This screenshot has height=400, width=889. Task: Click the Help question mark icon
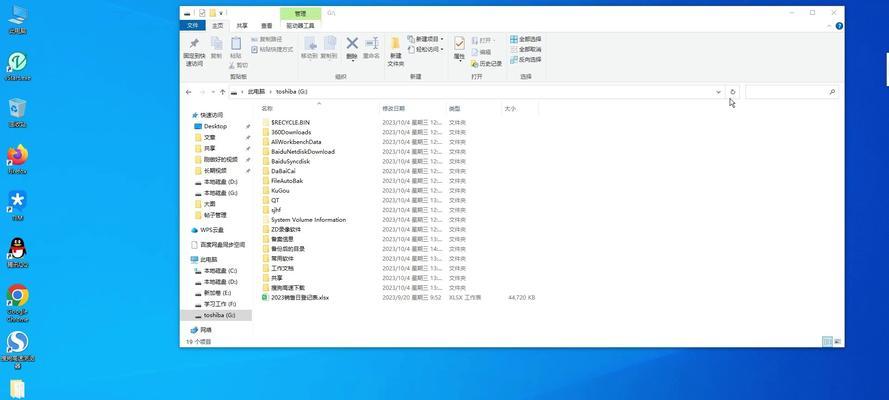pyautogui.click(x=839, y=26)
